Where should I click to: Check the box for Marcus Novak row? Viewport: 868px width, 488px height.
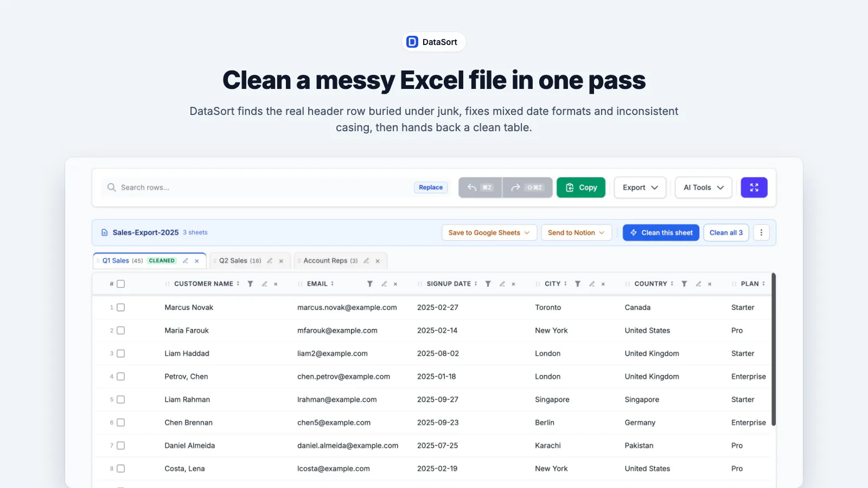coord(121,307)
